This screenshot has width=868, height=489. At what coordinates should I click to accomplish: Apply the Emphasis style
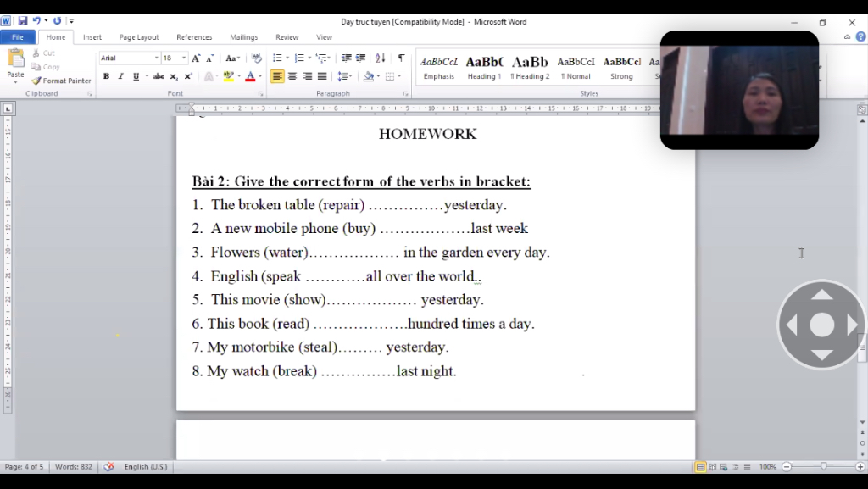point(439,68)
